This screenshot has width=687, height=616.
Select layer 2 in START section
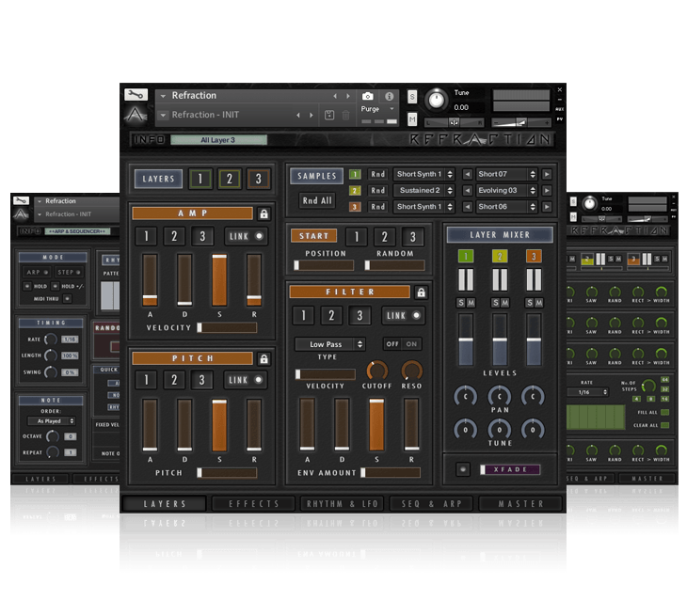[x=384, y=237]
